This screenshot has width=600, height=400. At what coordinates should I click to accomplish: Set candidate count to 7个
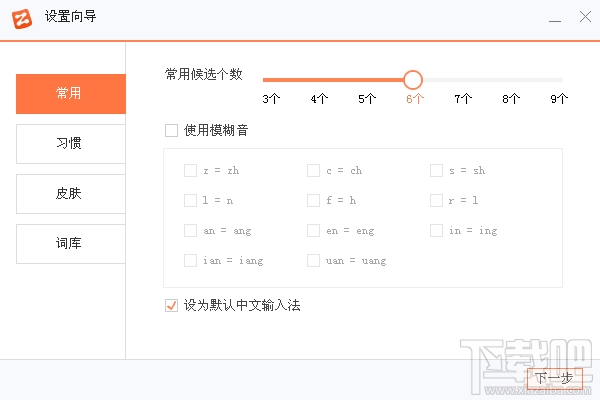463,99
